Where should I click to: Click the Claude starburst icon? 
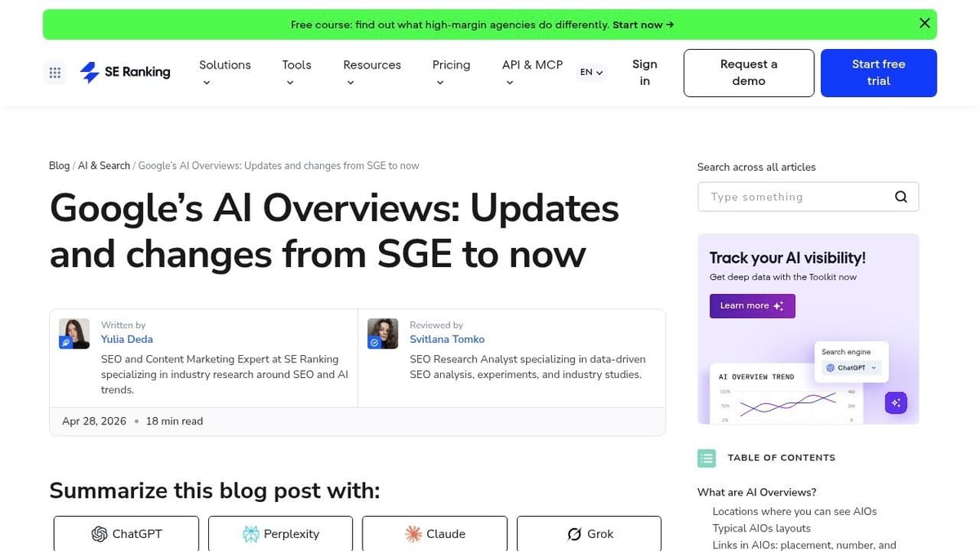pos(413,534)
